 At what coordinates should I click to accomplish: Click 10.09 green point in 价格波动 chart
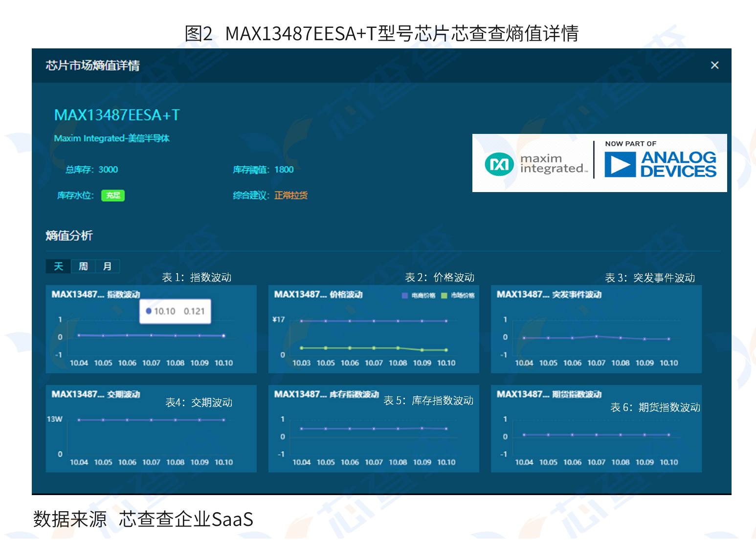click(422, 350)
